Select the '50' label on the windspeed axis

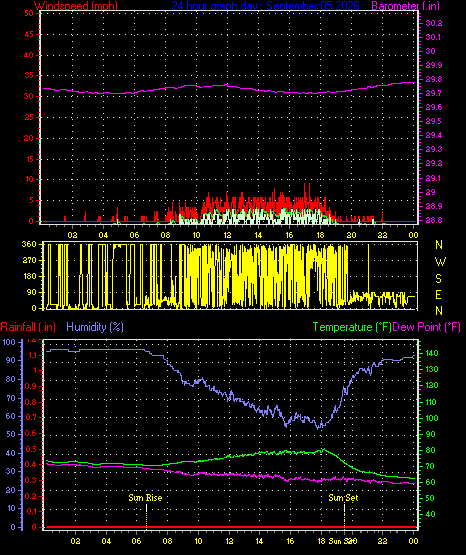(x=29, y=13)
